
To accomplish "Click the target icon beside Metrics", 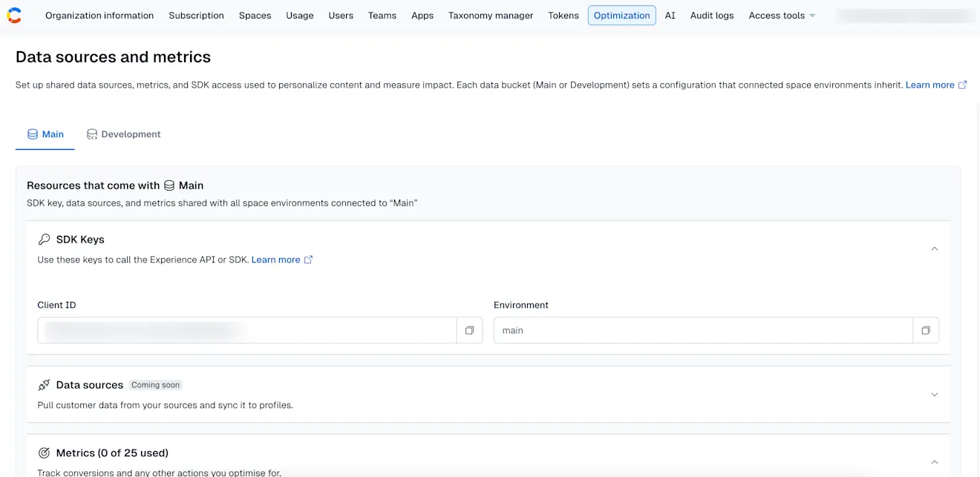I will (x=44, y=453).
